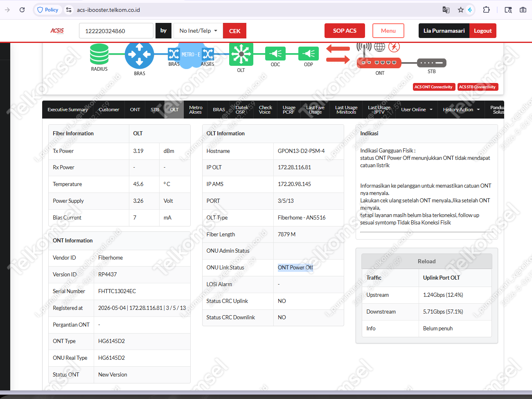Select the gray STB device icon
Viewport: 532px width, 399px height.
click(432, 63)
